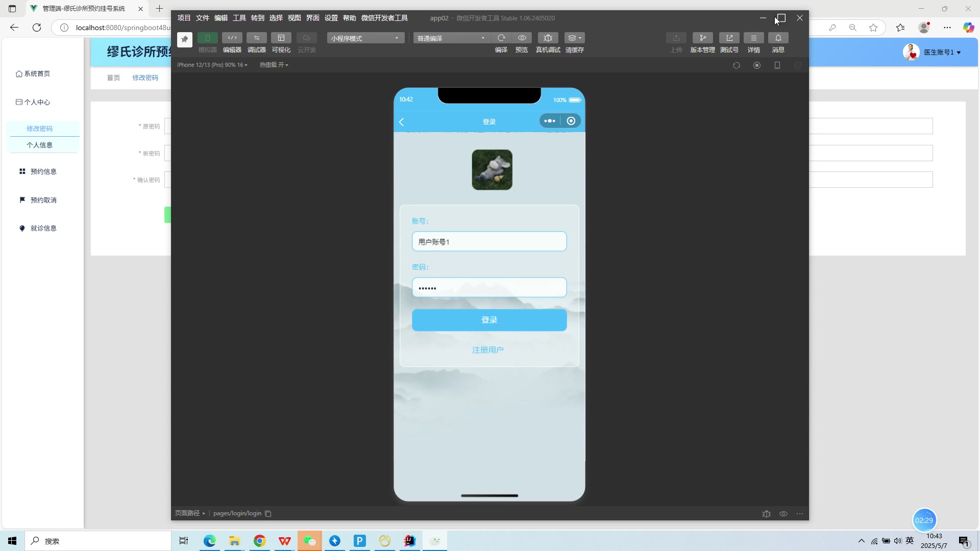Click the account input with 用户账号1

tap(489, 242)
